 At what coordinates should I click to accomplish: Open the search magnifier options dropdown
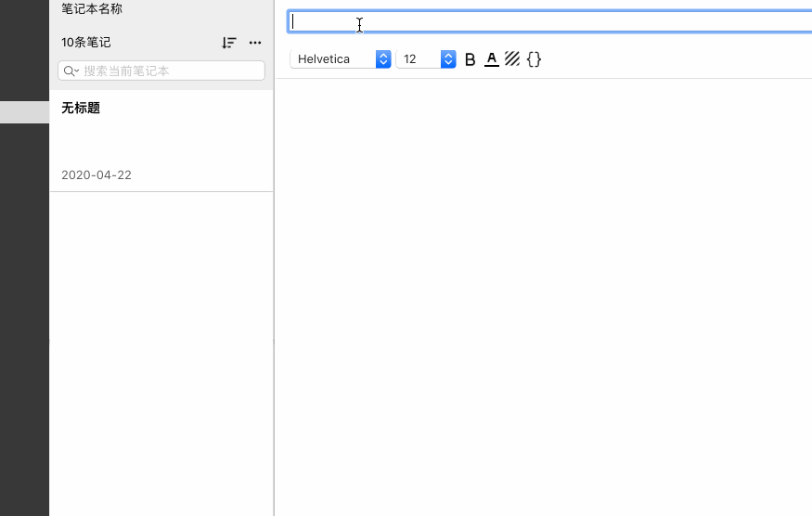(71, 71)
